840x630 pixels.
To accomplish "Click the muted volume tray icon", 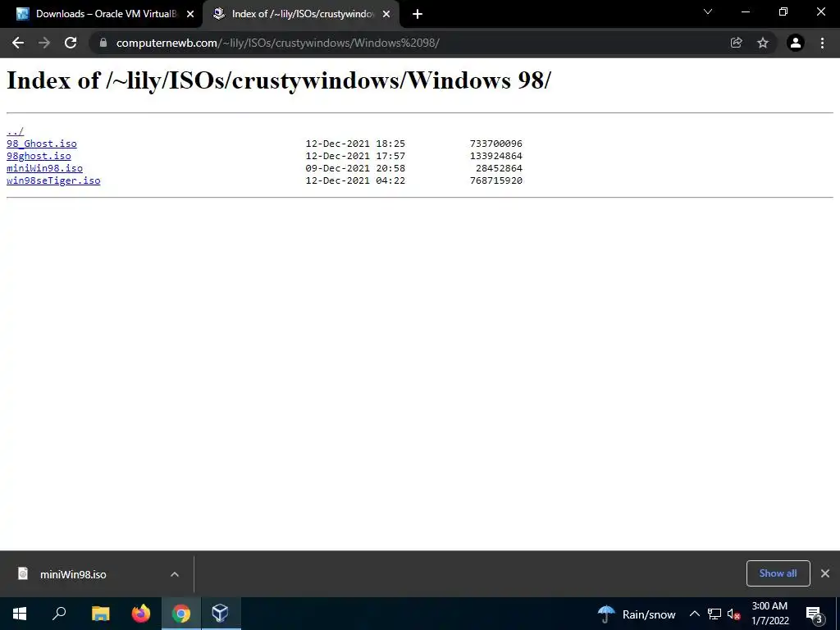I will [734, 614].
